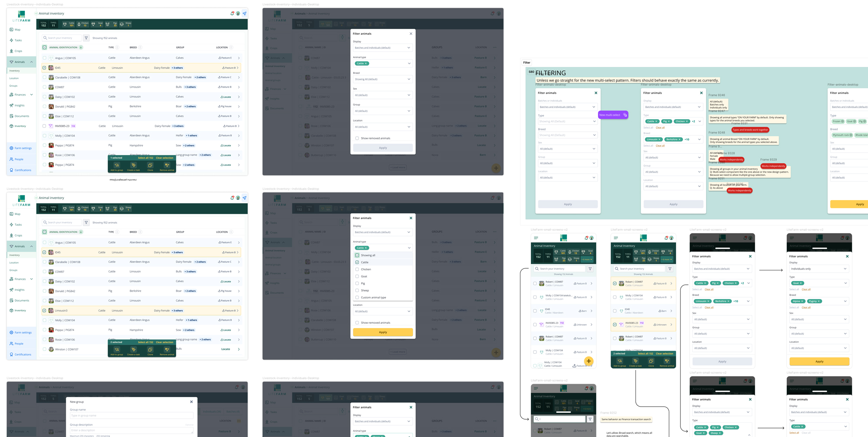Click 'Create a task' in the '1 selected' bar

point(133,167)
